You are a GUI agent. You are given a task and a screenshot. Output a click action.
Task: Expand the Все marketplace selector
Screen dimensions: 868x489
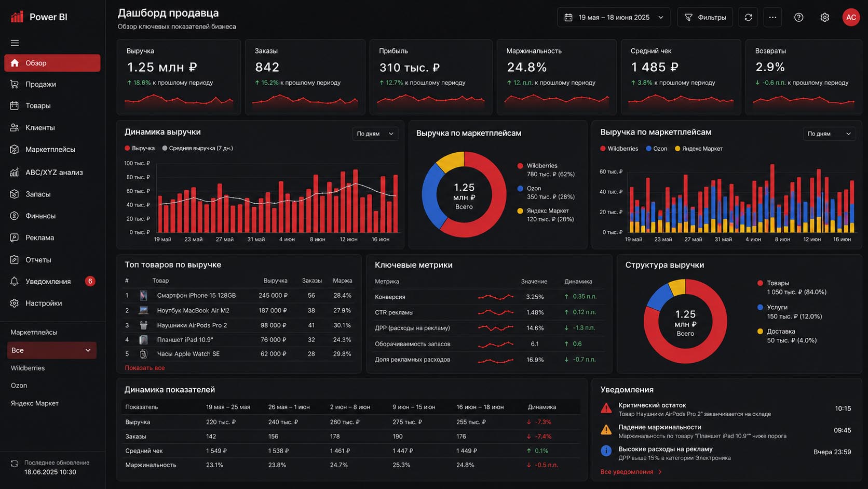(x=51, y=350)
